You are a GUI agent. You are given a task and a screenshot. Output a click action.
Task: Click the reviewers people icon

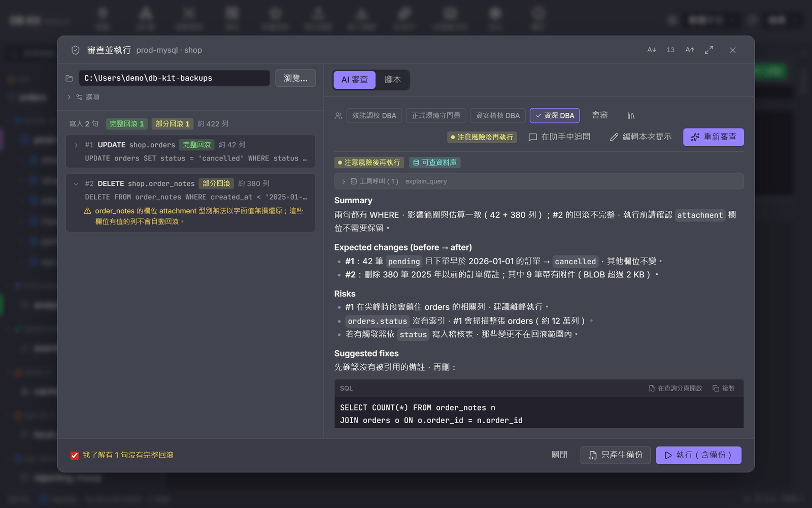pyautogui.click(x=339, y=116)
